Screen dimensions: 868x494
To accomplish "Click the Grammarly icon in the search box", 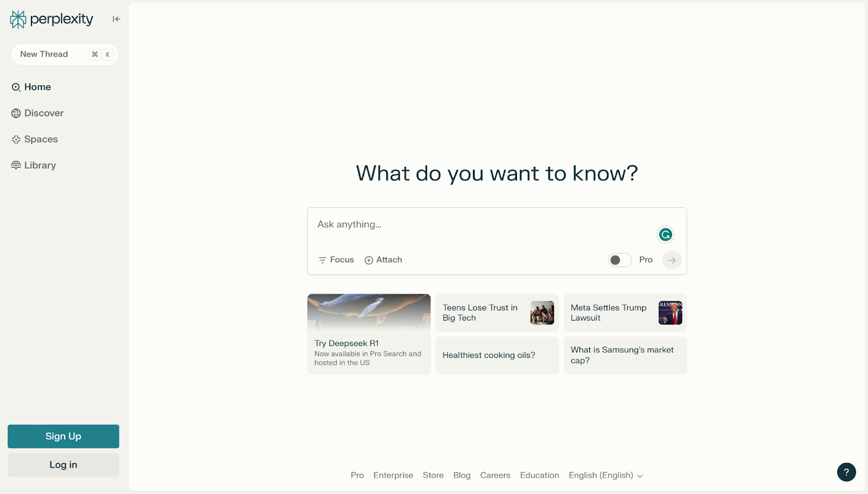I will tap(666, 234).
